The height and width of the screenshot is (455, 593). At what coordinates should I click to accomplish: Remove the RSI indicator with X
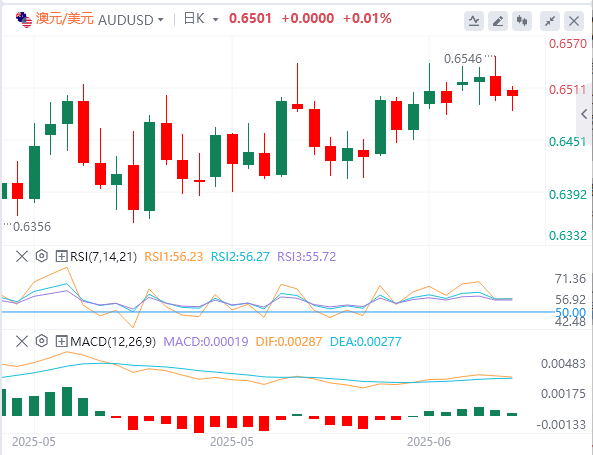pyautogui.click(x=22, y=256)
